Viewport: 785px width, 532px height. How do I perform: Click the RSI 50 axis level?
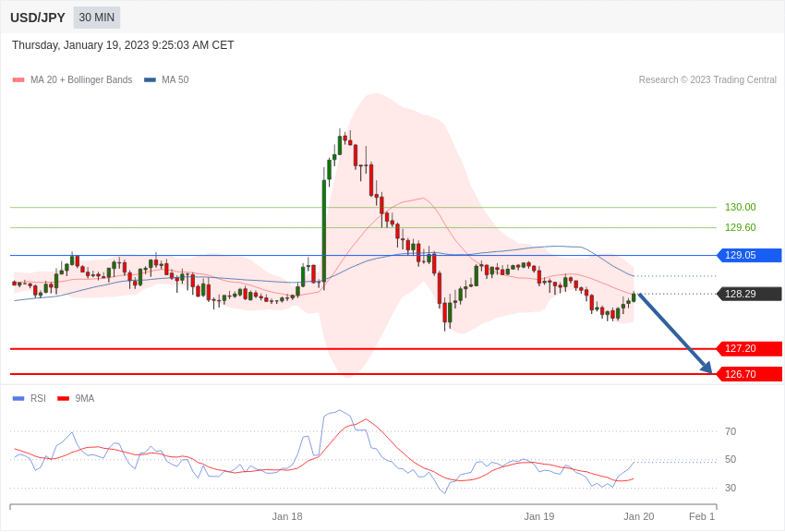[731, 459]
